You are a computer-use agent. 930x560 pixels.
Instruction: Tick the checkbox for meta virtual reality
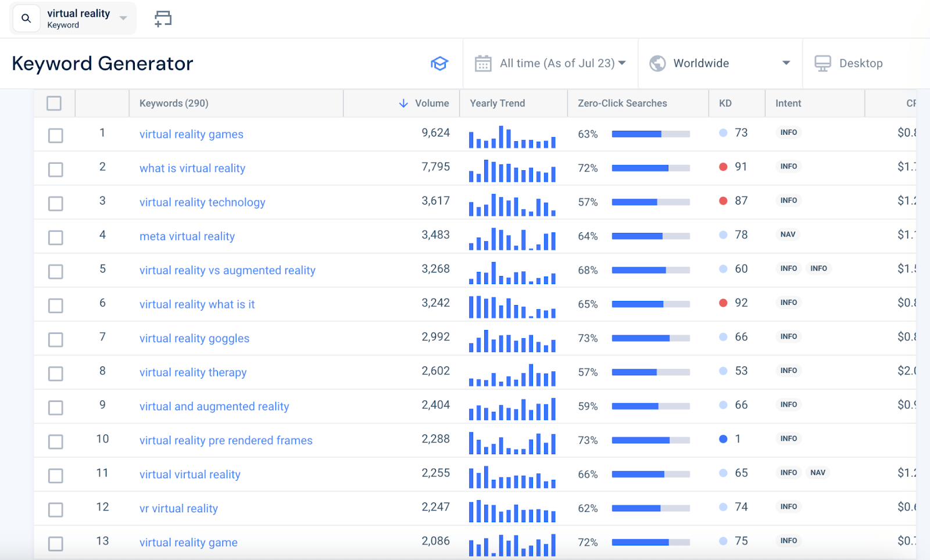point(56,238)
